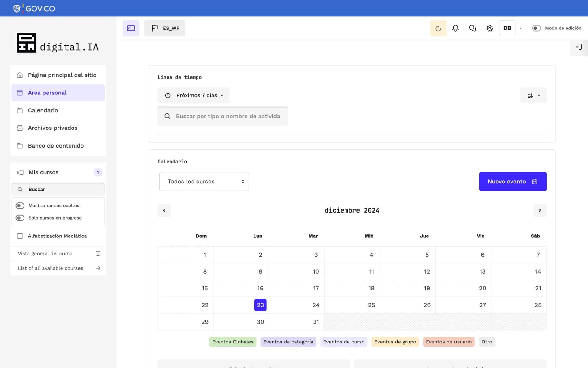Open notifications bell
The height and width of the screenshot is (368, 588).
(455, 28)
